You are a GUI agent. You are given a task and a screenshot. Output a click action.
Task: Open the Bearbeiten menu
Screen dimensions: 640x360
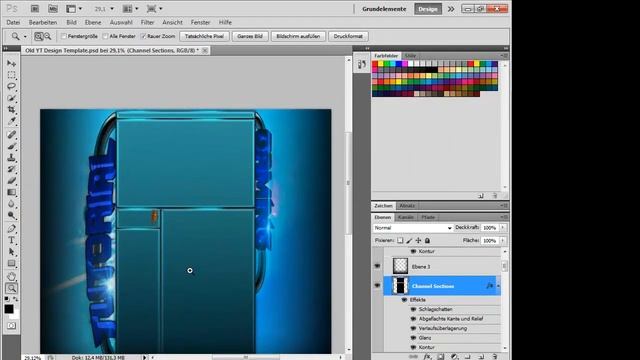coord(43,22)
